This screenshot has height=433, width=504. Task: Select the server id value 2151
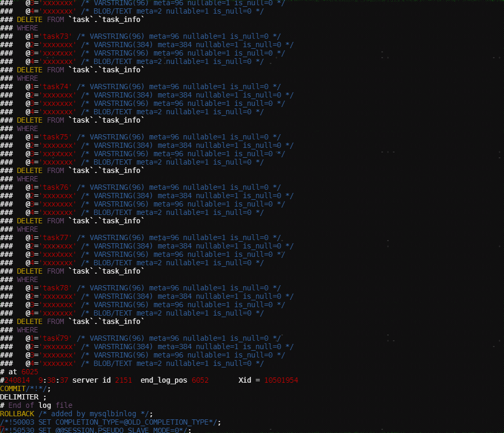click(x=124, y=380)
